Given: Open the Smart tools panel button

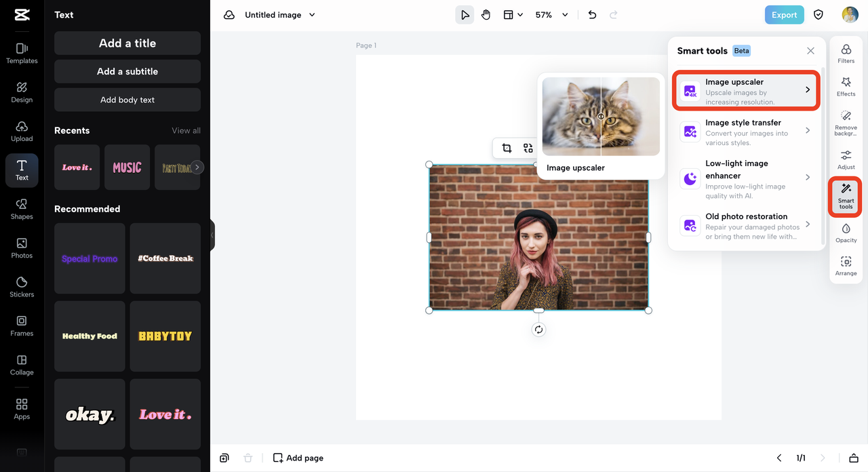Looking at the screenshot, I should tap(846, 197).
